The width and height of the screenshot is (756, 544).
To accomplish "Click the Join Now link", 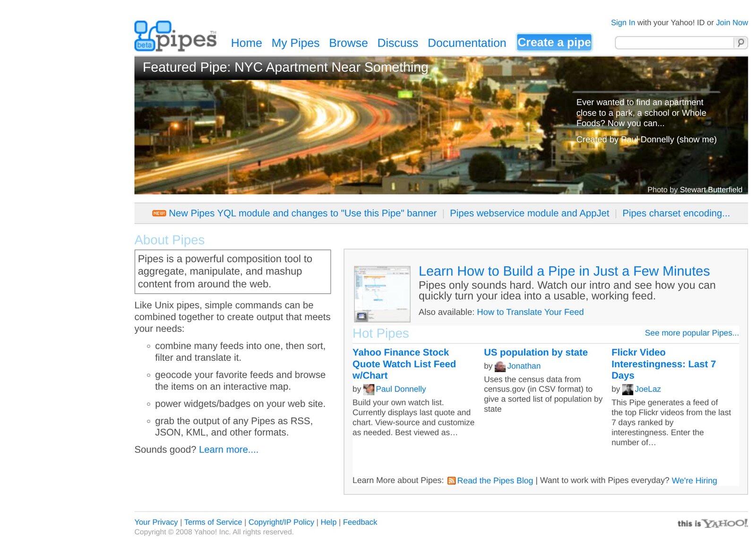I will coord(732,23).
